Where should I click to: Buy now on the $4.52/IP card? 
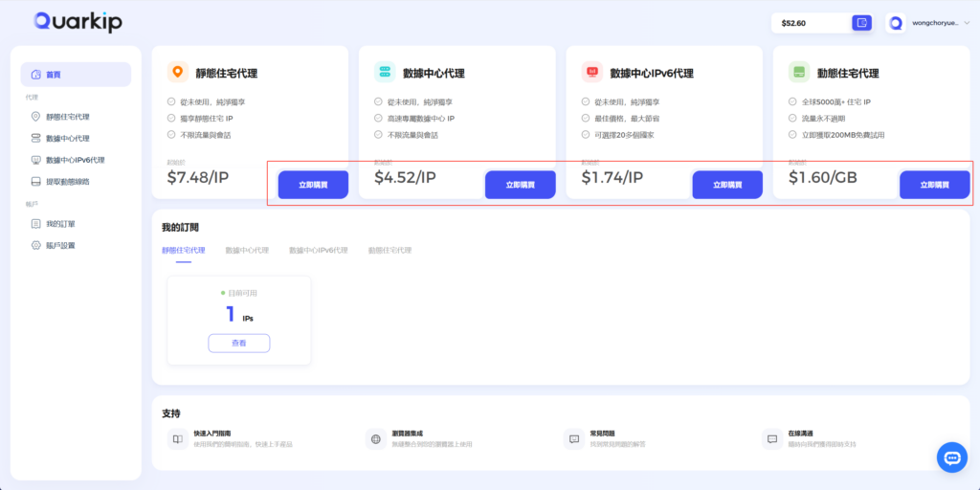pyautogui.click(x=520, y=185)
